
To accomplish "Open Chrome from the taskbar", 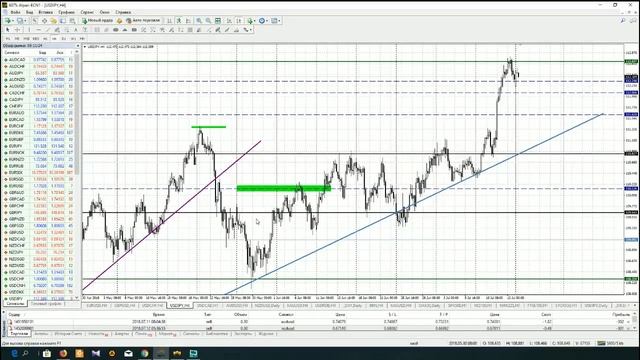I will (x=144, y=353).
